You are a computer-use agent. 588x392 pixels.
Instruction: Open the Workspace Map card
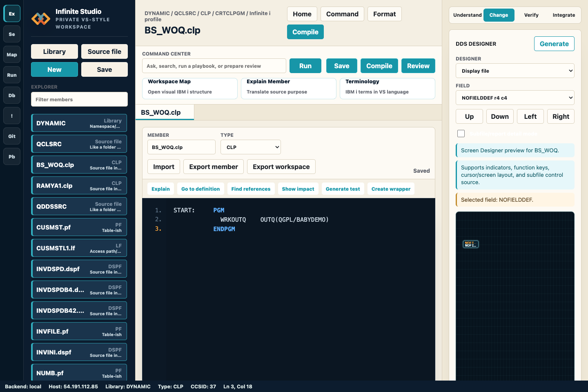pyautogui.click(x=190, y=88)
